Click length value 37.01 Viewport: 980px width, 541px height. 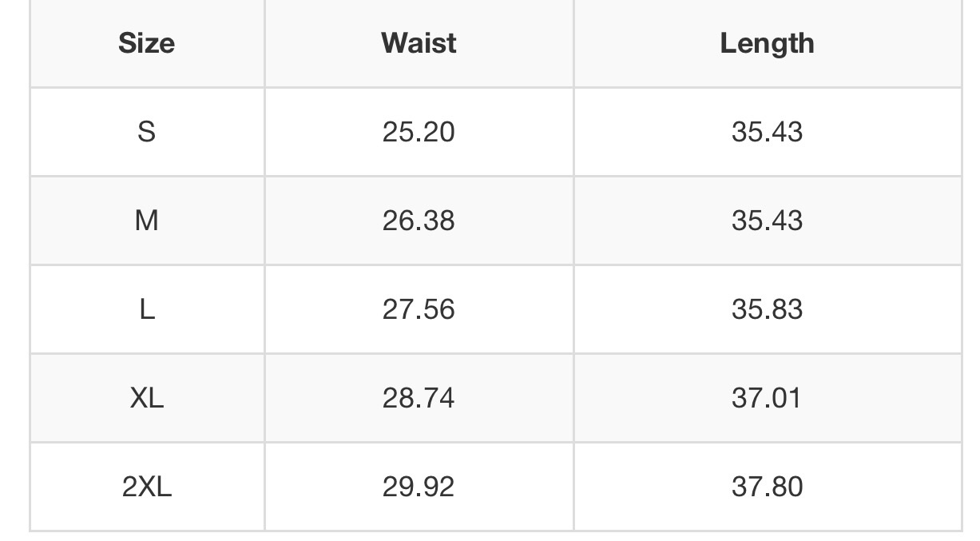pyautogui.click(x=767, y=398)
